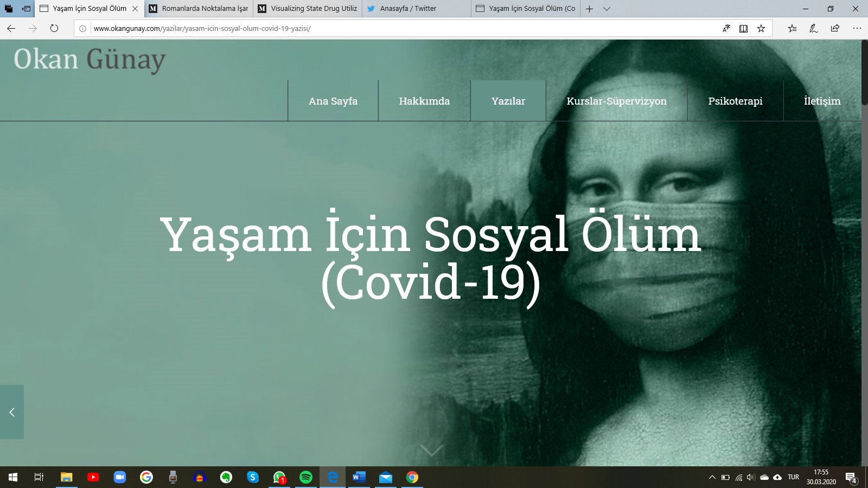Open the Action Center notifications
868x488 pixels.
(852, 478)
